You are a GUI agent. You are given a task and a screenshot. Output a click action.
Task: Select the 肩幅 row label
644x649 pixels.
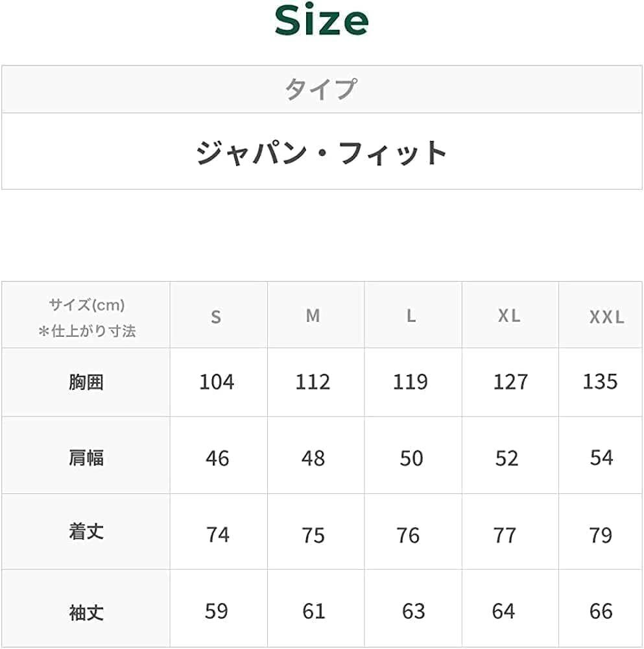pos(86,458)
